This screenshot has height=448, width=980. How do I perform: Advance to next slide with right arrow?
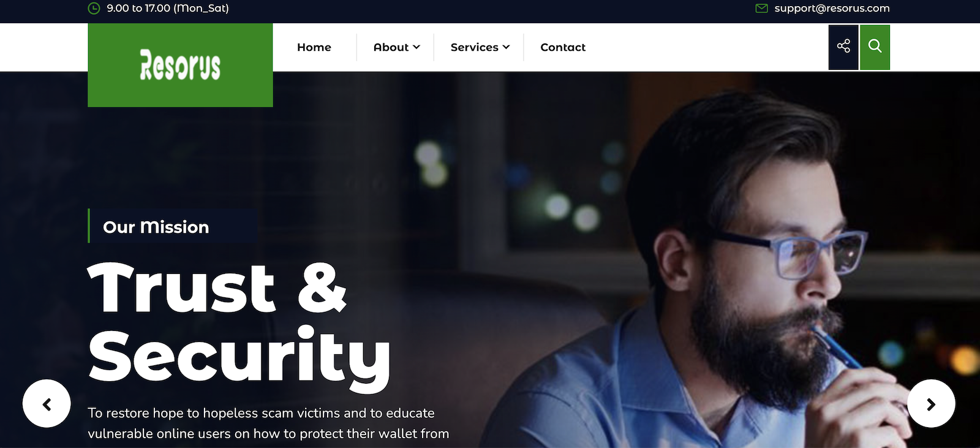[931, 404]
